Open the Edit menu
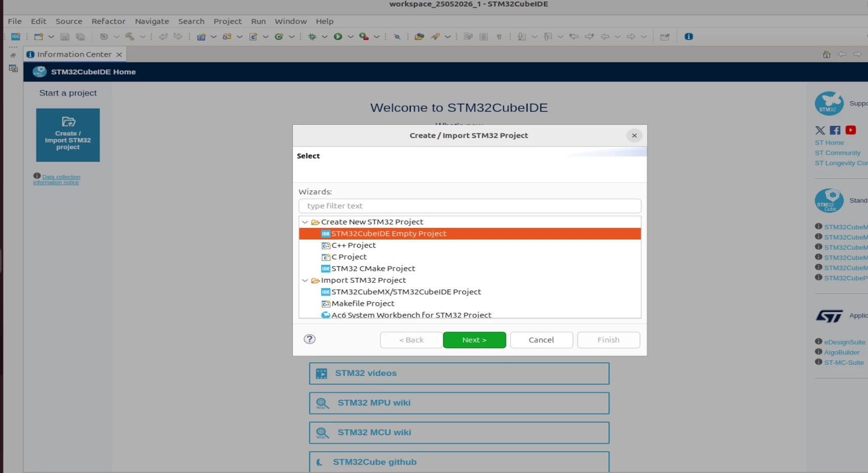Screen dimensions: 868x473 pos(38,21)
